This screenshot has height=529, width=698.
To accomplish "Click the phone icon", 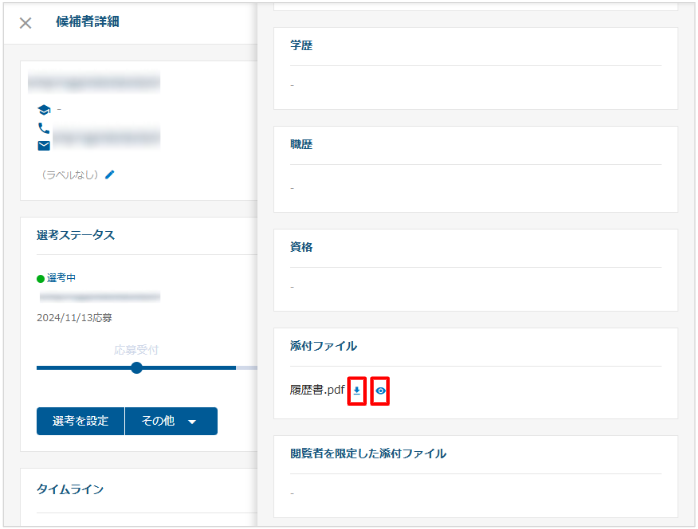I will coord(43,128).
